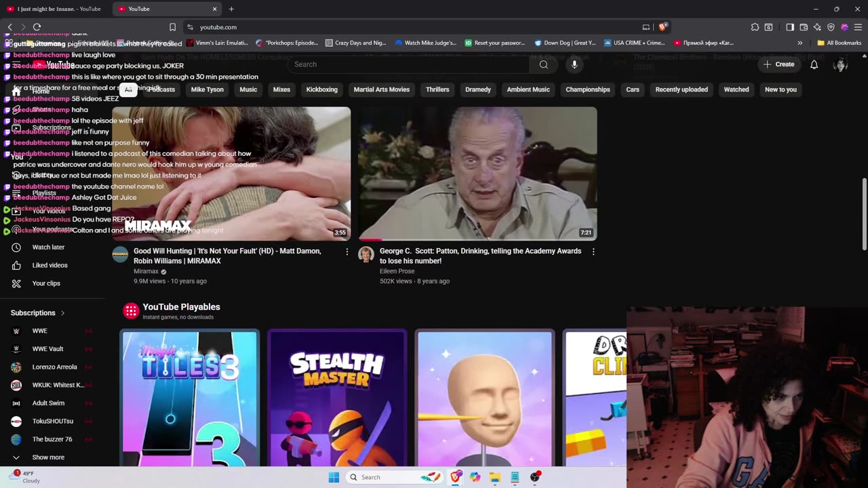Launch the Stealth Master playable game

pos(337,399)
